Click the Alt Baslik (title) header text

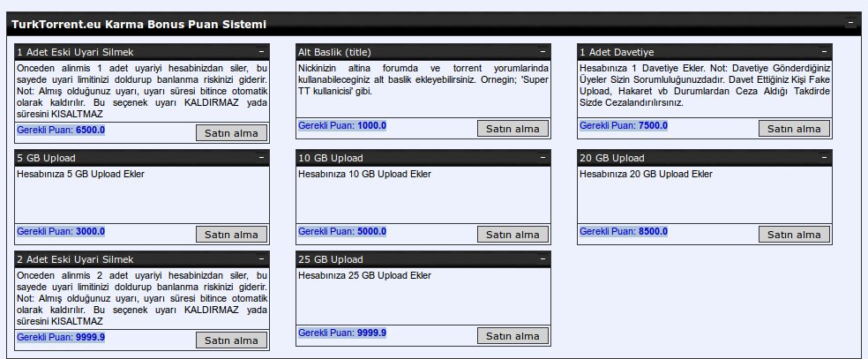(334, 52)
